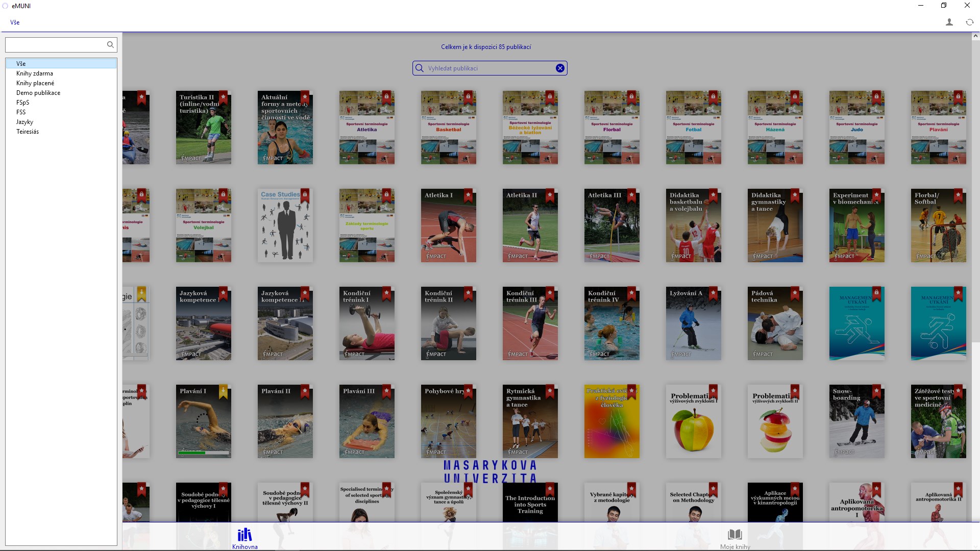Click bookmark ribbon on Plavání I cover
Viewport: 980px width, 551px height.
tap(223, 392)
